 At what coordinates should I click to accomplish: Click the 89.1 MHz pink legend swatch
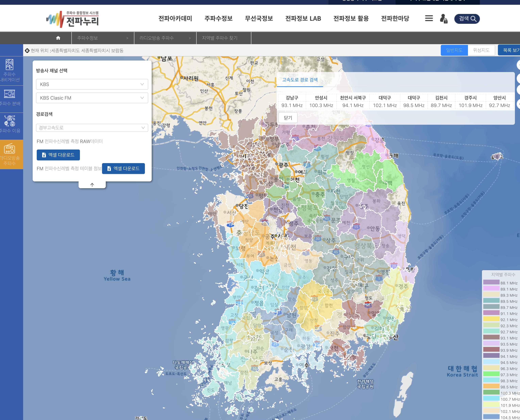[x=491, y=288]
